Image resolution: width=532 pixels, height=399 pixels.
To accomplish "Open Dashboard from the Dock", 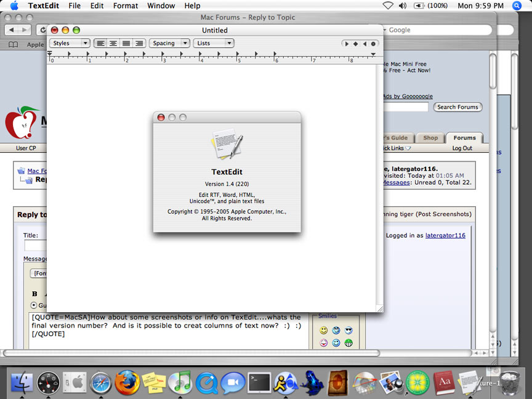I will (48, 383).
